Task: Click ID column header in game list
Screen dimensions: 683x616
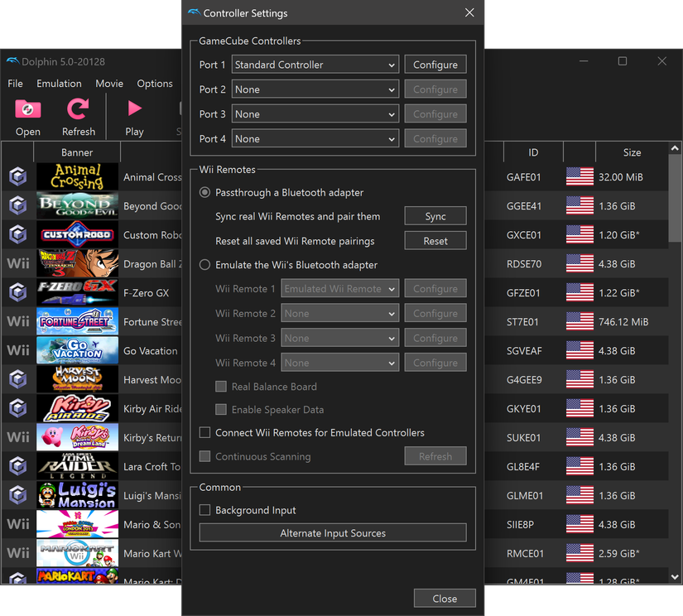Action: (x=533, y=152)
